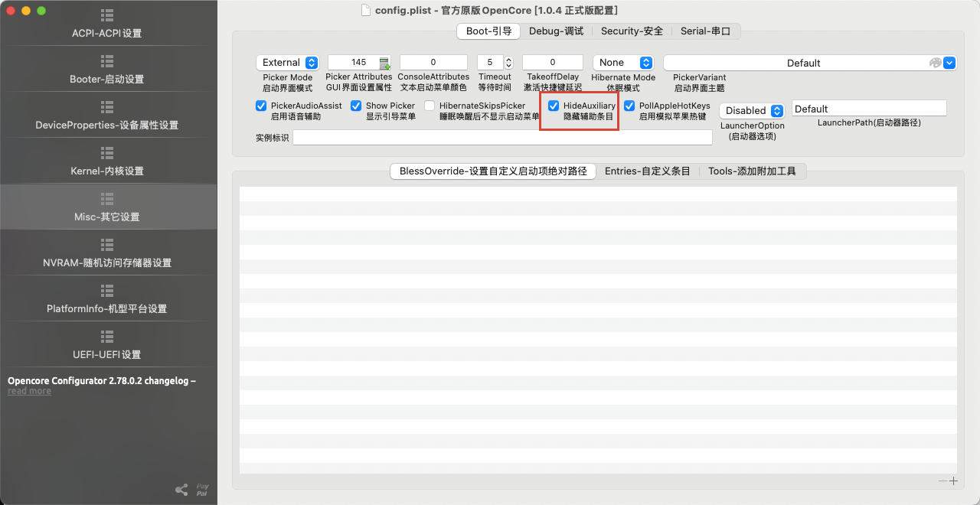
Task: Click the config.plist document icon in title
Action: click(366, 10)
